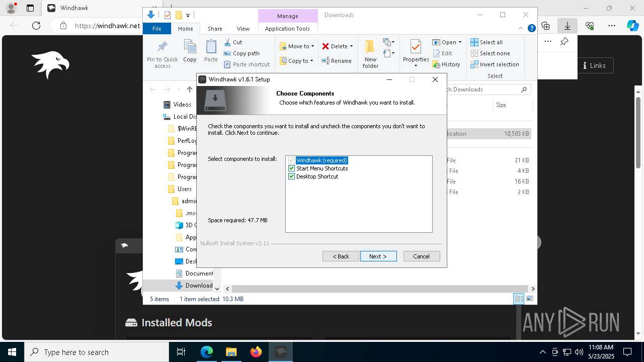Click the Windhawk (required) checkbox

pos(291,160)
